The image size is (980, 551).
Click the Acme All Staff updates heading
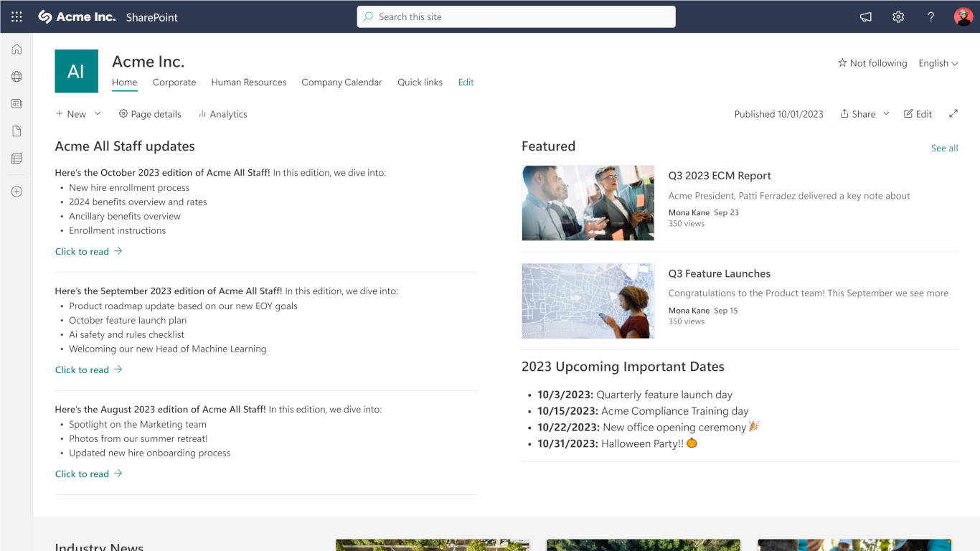pyautogui.click(x=125, y=146)
